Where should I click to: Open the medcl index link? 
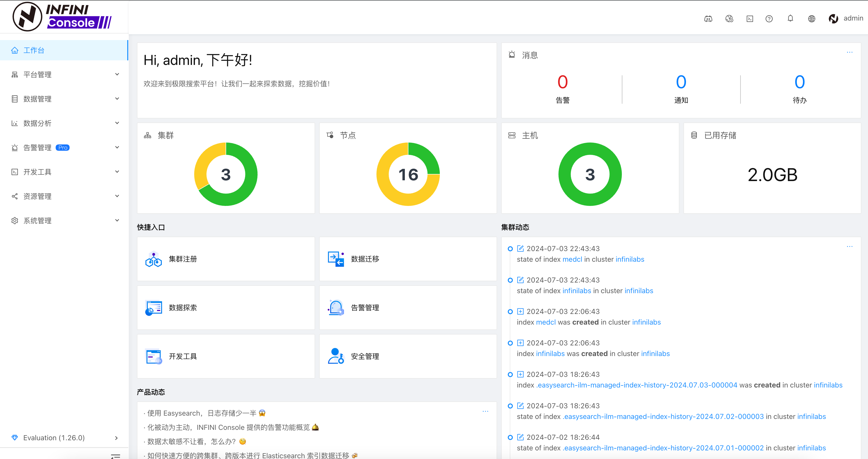tap(572, 259)
